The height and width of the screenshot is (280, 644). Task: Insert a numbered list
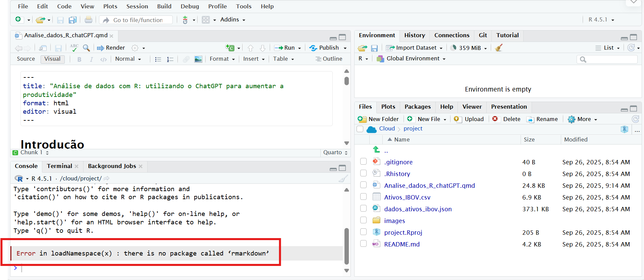click(x=170, y=59)
